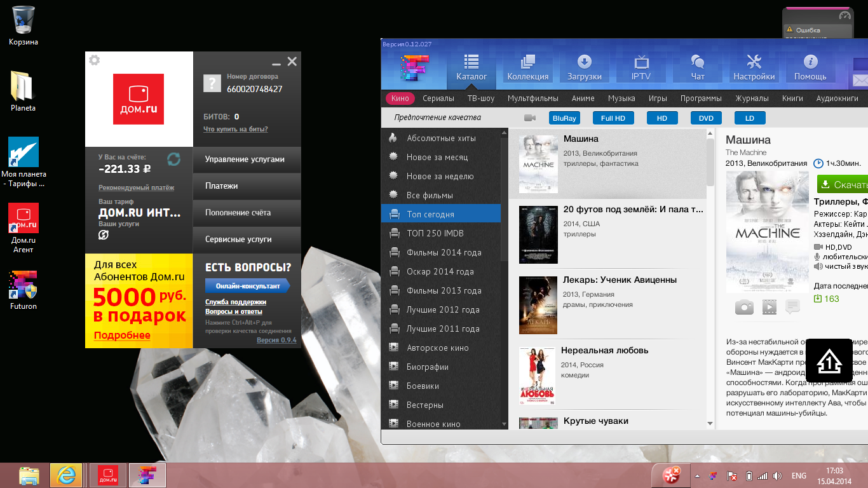
Task: Click the camera icon beside the quality filters
Action: (x=530, y=118)
